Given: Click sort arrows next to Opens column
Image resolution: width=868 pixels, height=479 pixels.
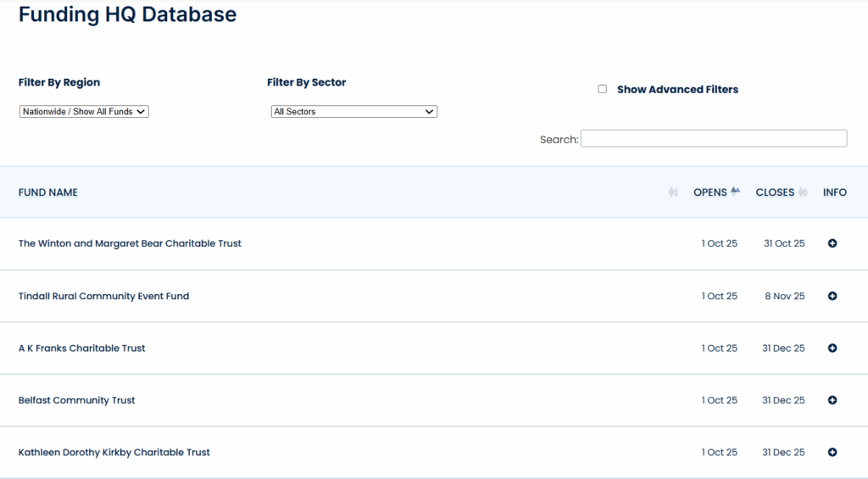Looking at the screenshot, I should pos(736,192).
